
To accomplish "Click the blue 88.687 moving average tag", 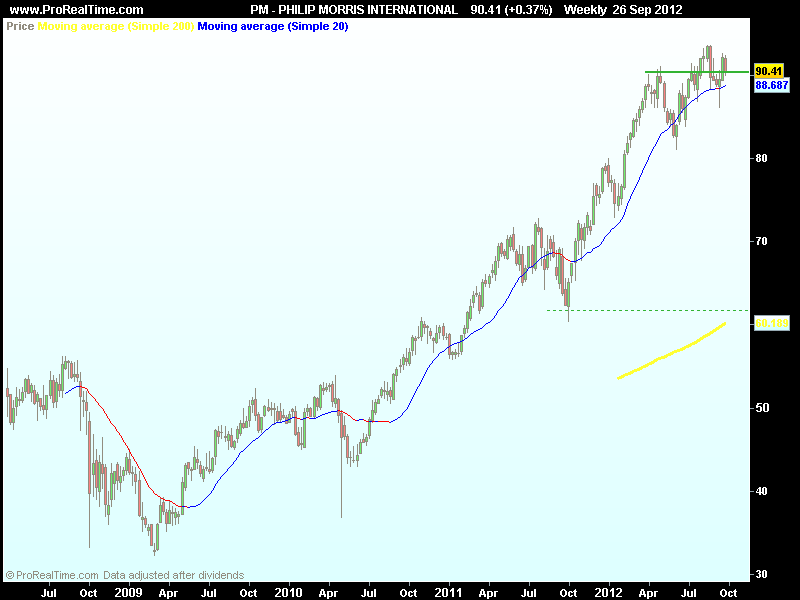I will point(771,85).
